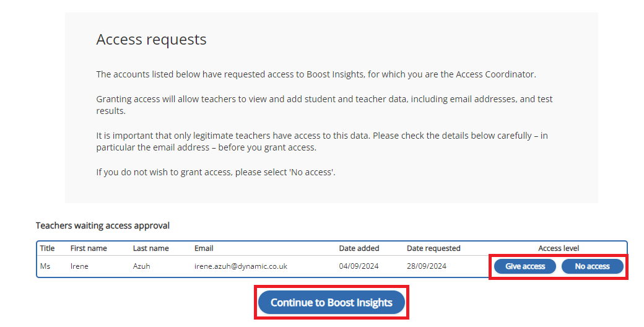The image size is (644, 327).
Task: Click the Email column header
Action: [204, 248]
